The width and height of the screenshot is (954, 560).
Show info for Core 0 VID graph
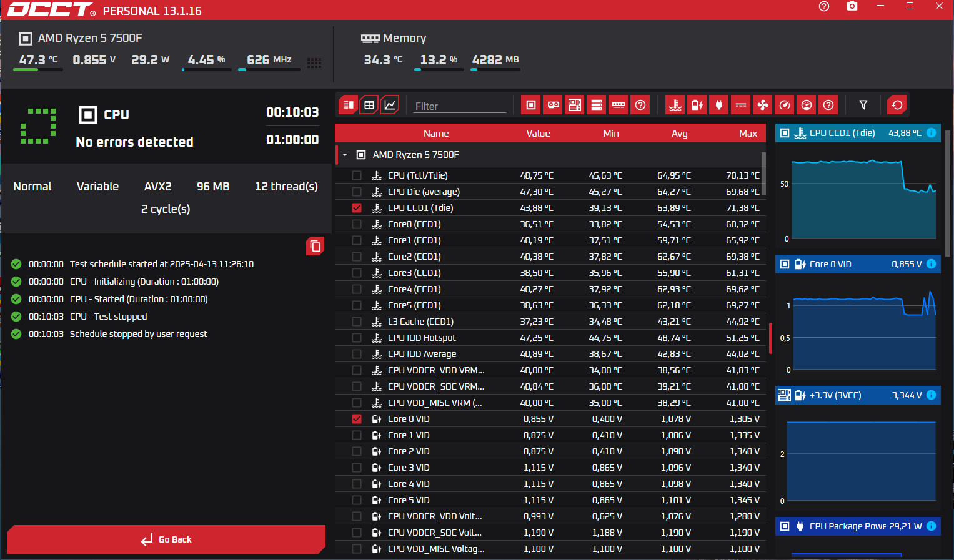(931, 264)
